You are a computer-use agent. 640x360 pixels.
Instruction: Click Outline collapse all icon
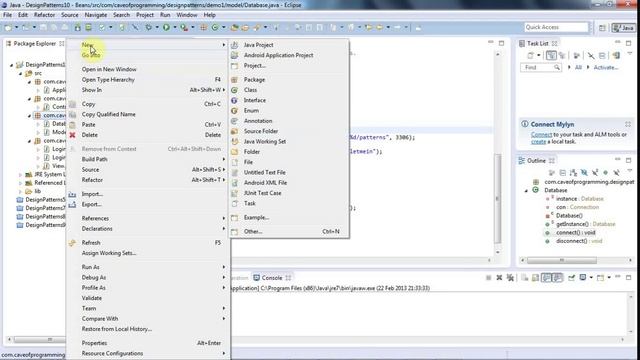click(562, 173)
